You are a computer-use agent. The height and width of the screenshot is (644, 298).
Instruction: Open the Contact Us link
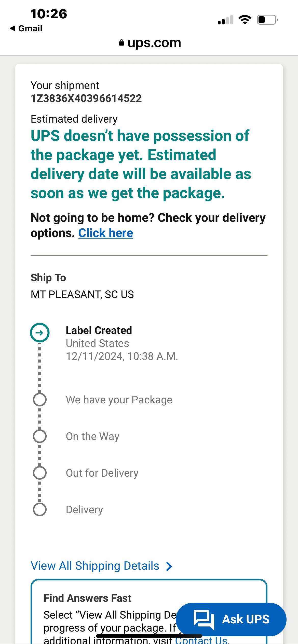coord(201,640)
